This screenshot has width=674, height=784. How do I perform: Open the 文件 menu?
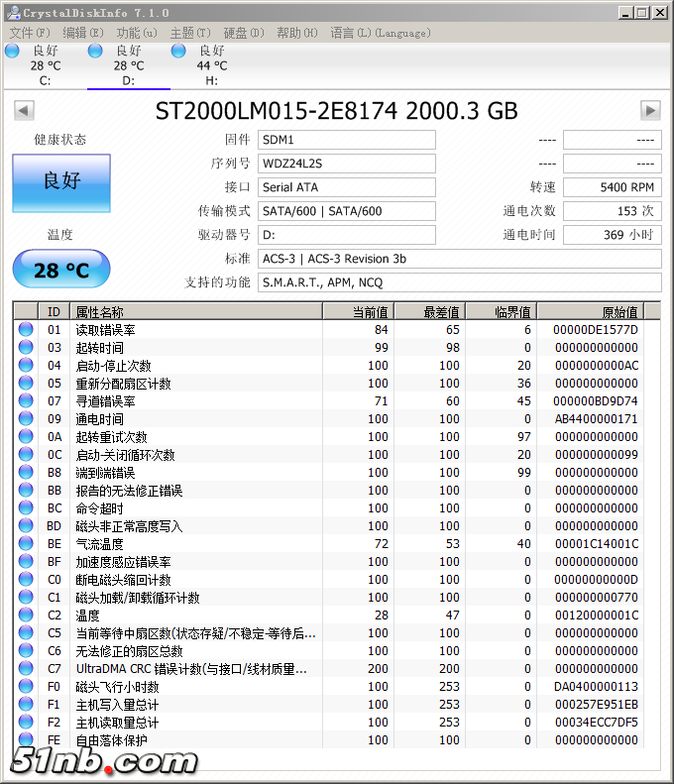[x=29, y=33]
